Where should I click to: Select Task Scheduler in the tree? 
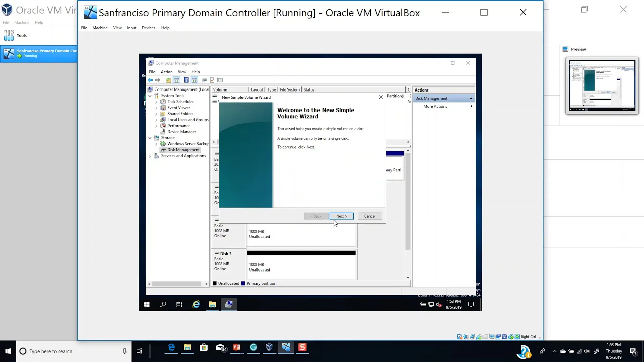point(180,102)
